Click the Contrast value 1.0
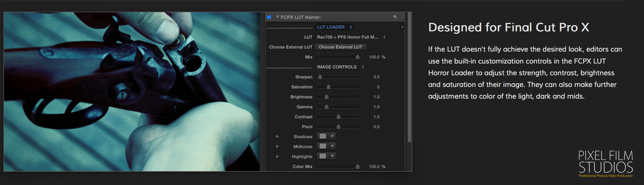This screenshot has width=644, height=185. pos(376,117)
